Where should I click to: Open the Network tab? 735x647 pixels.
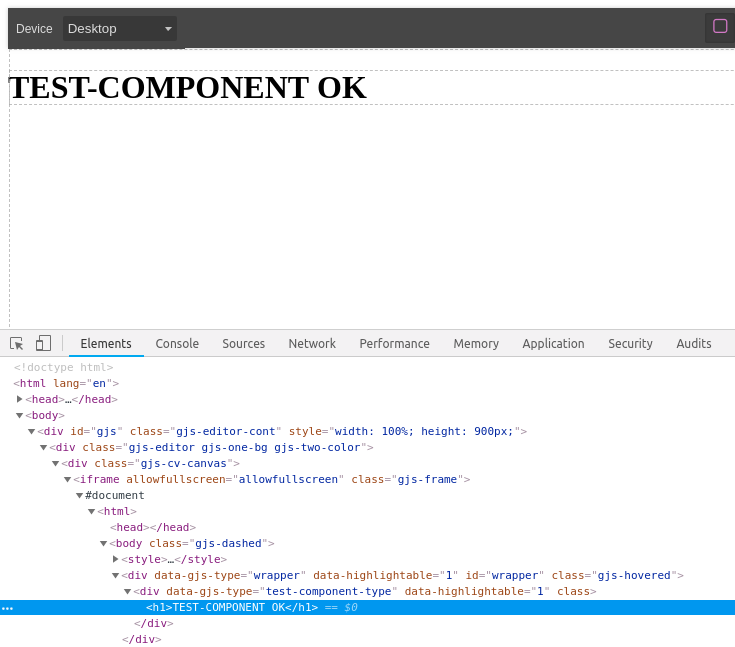(312, 344)
